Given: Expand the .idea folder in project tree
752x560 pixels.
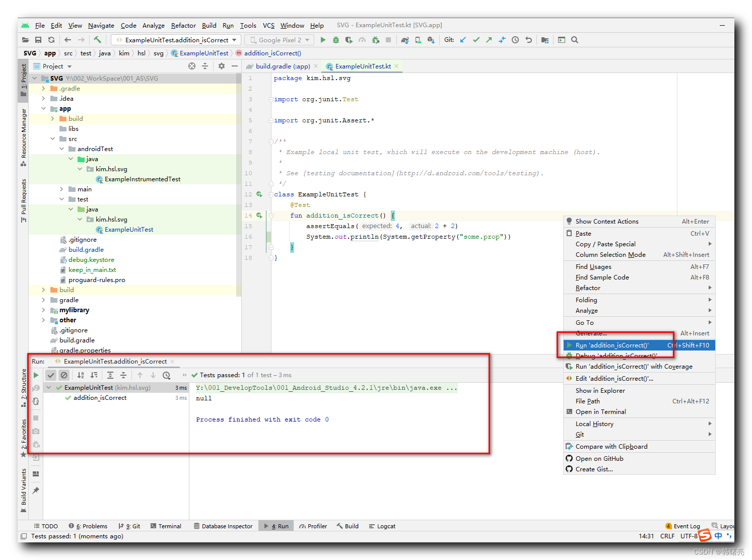Looking at the screenshot, I should point(43,99).
